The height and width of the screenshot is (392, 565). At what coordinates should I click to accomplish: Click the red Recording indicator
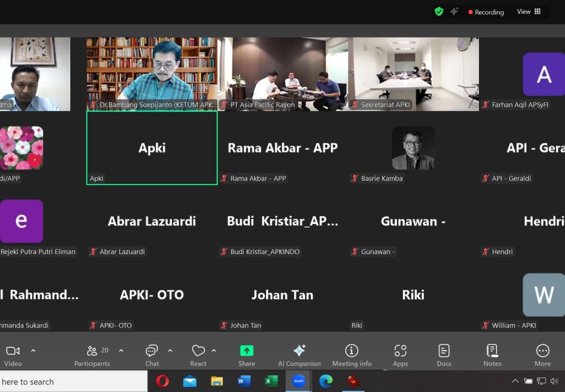coord(486,12)
